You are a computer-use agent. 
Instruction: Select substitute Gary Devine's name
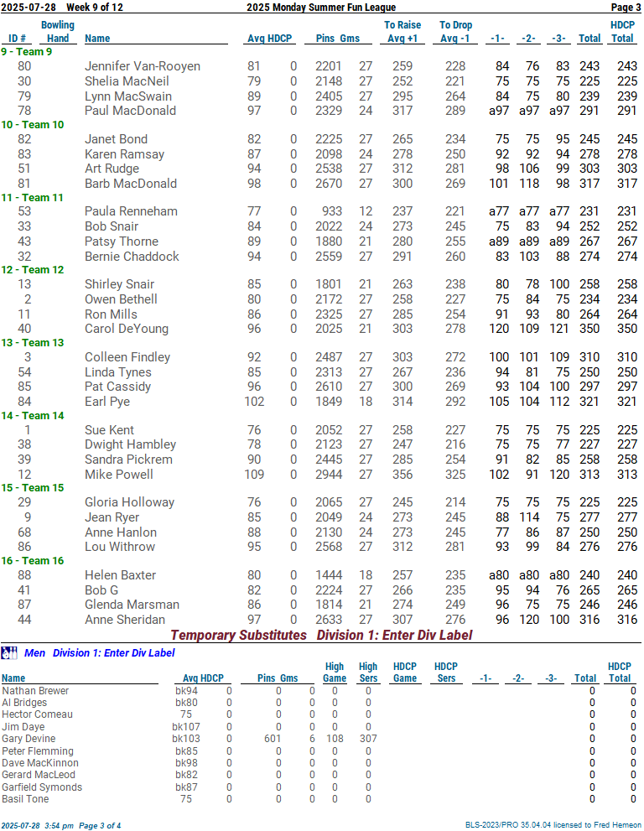(x=29, y=739)
